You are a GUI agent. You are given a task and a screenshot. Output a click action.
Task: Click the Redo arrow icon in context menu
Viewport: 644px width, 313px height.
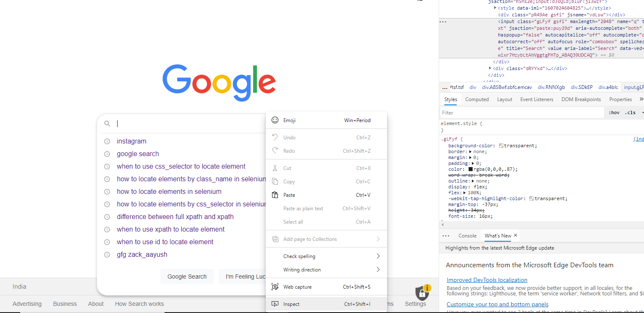pos(275,151)
